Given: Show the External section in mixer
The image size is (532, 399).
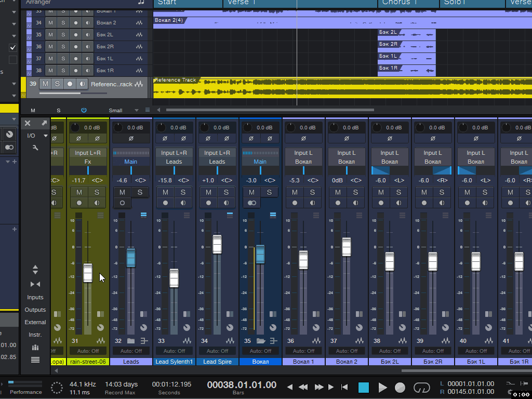Looking at the screenshot, I should pos(35,322).
